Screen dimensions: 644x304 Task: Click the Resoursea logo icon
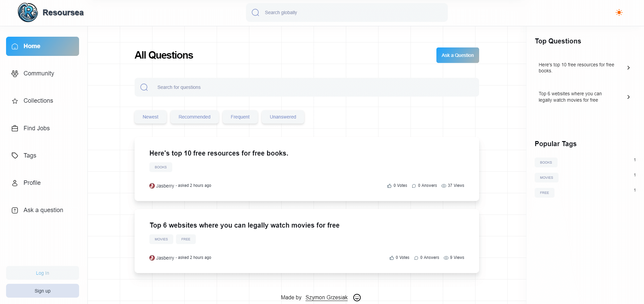tap(28, 12)
